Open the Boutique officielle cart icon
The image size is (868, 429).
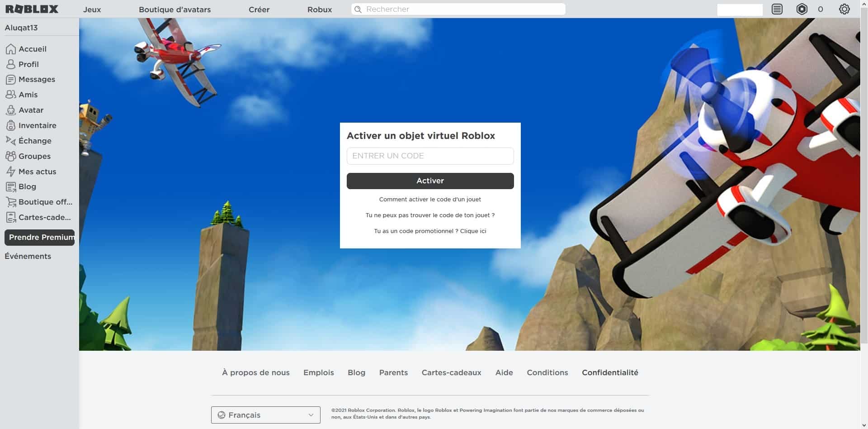point(11,202)
